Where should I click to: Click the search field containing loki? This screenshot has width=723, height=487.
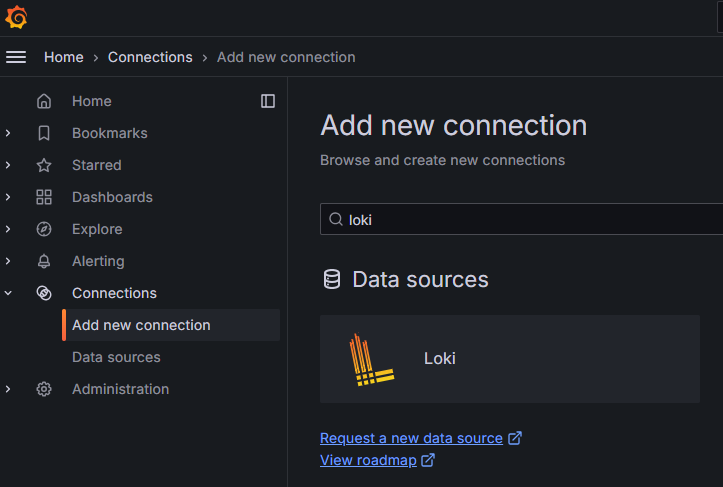coord(522,220)
